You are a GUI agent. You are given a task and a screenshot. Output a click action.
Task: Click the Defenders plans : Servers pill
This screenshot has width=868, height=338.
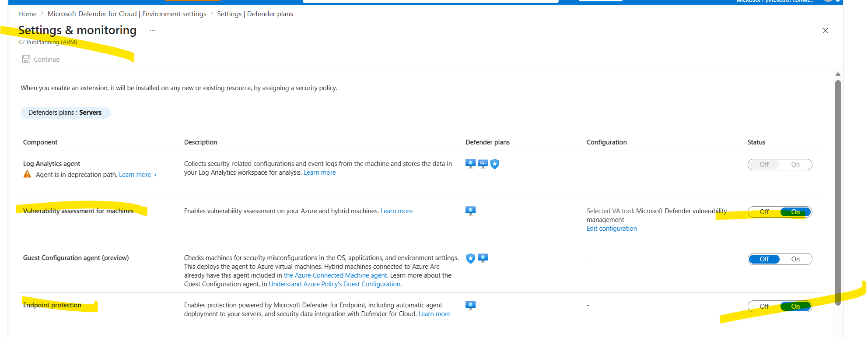pos(66,113)
